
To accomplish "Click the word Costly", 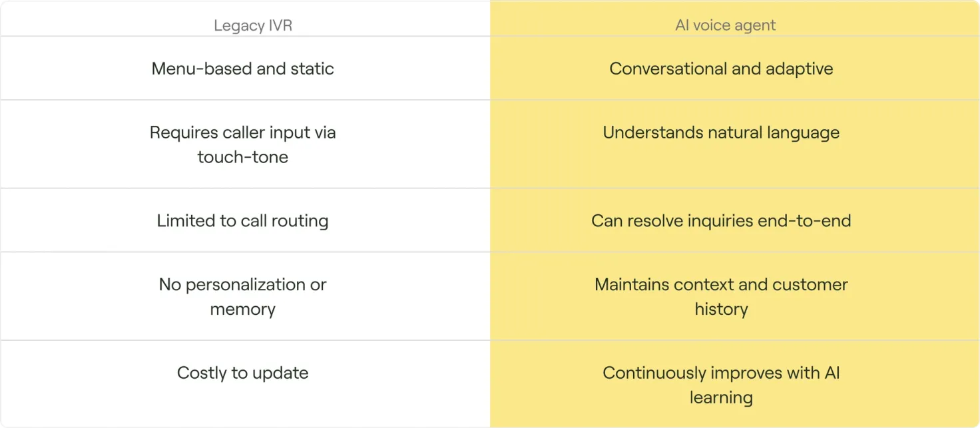I will pyautogui.click(x=202, y=373).
